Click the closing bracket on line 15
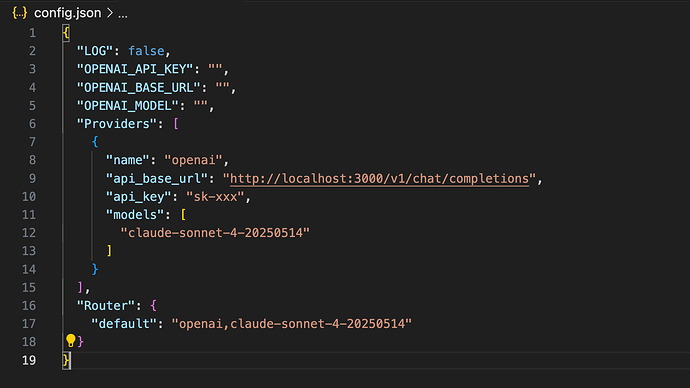Viewport: 690px width, 388px height. pyautogui.click(x=80, y=287)
